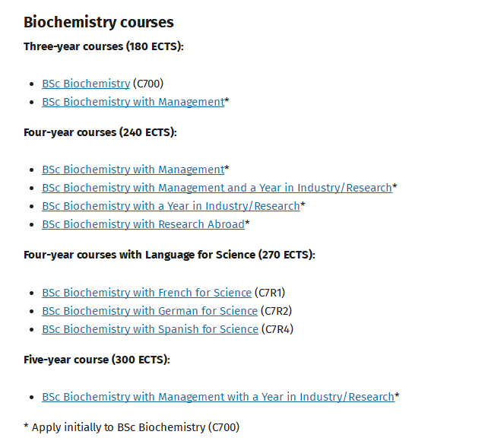The width and height of the screenshot is (504, 444).
Task: Open BSc Biochemistry with French for Science
Action: click(x=147, y=293)
